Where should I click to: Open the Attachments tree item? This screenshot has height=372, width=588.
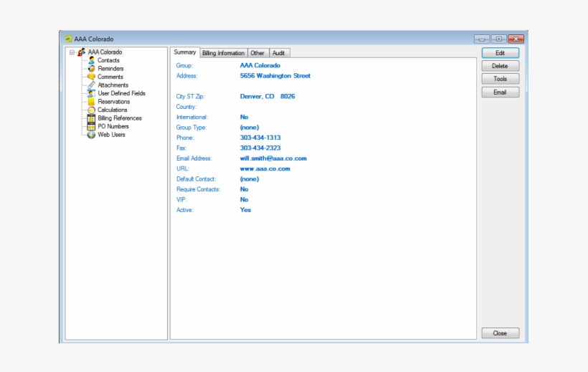tap(113, 85)
